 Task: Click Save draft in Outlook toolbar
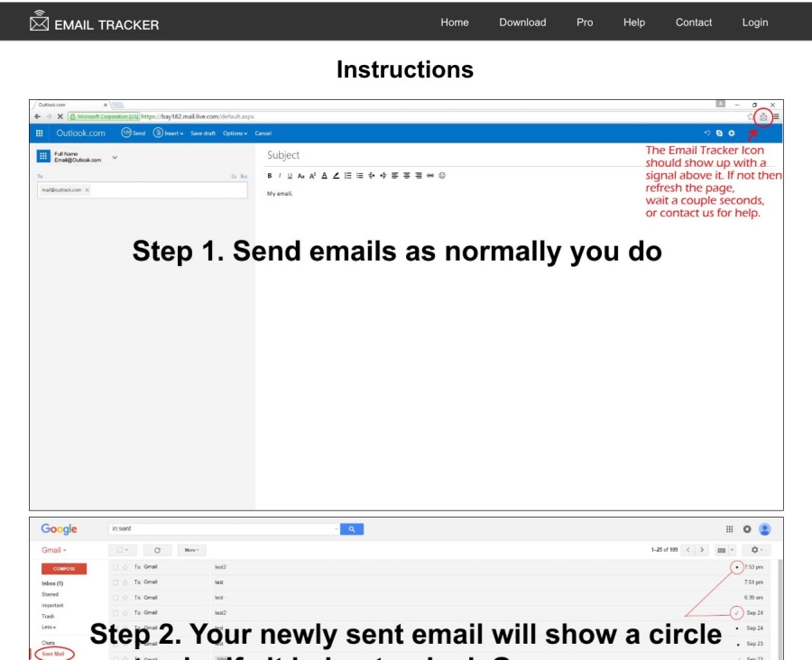(202, 133)
